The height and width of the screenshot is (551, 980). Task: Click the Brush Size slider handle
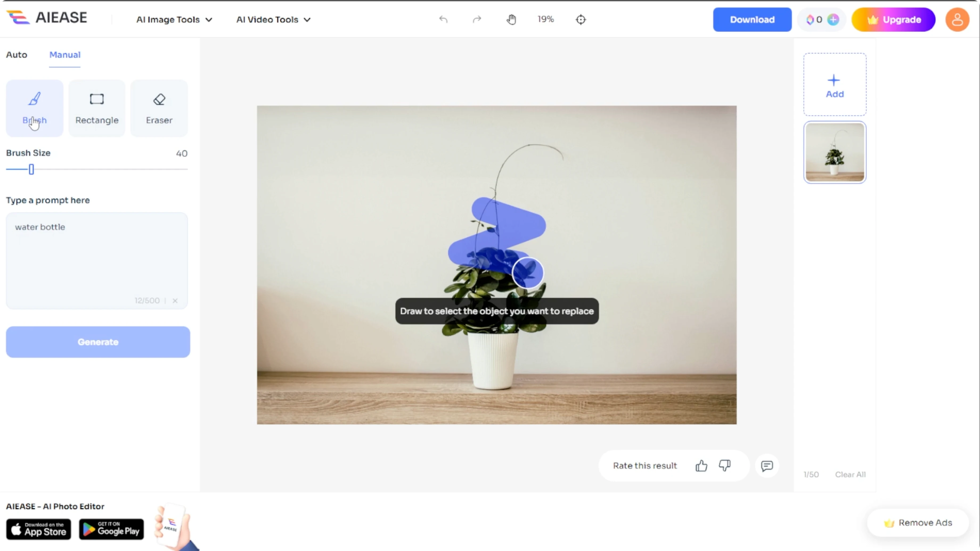pyautogui.click(x=32, y=169)
